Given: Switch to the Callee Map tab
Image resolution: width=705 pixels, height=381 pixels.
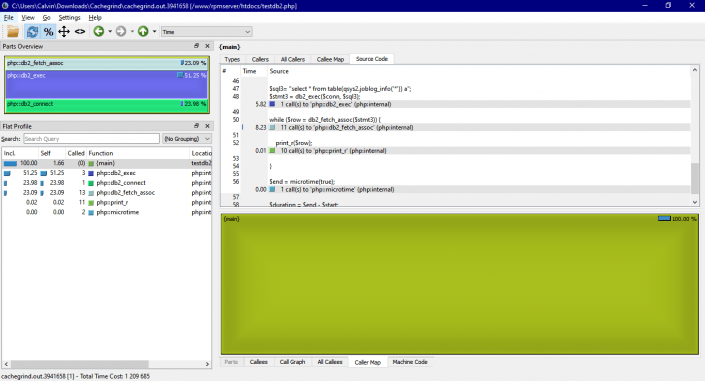Looking at the screenshot, I should click(x=330, y=59).
